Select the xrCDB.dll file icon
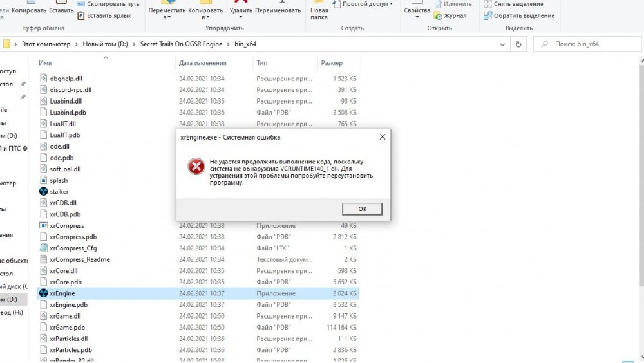 (x=44, y=203)
